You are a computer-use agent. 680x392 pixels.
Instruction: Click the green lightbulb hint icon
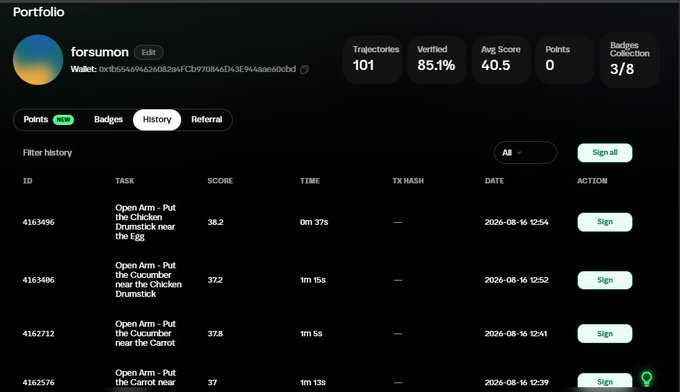pos(646,379)
